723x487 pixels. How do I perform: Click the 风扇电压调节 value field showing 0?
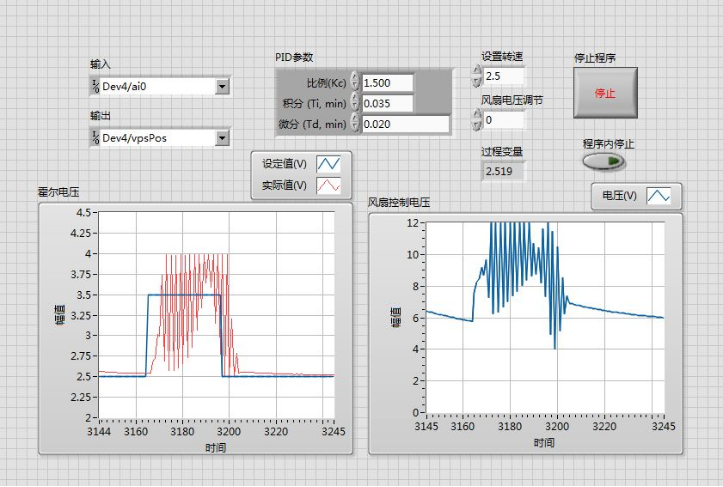tap(502, 120)
